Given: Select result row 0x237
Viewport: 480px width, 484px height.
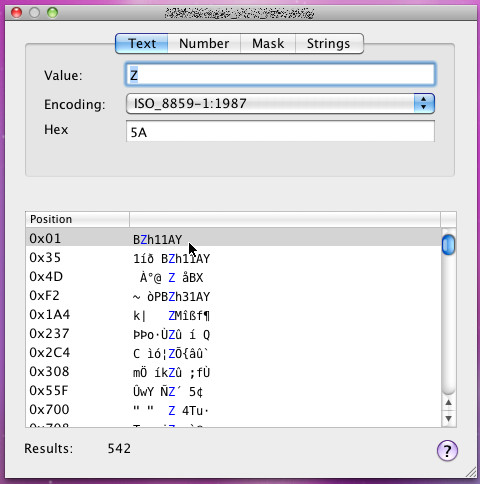Looking at the screenshot, I should click(x=233, y=334).
